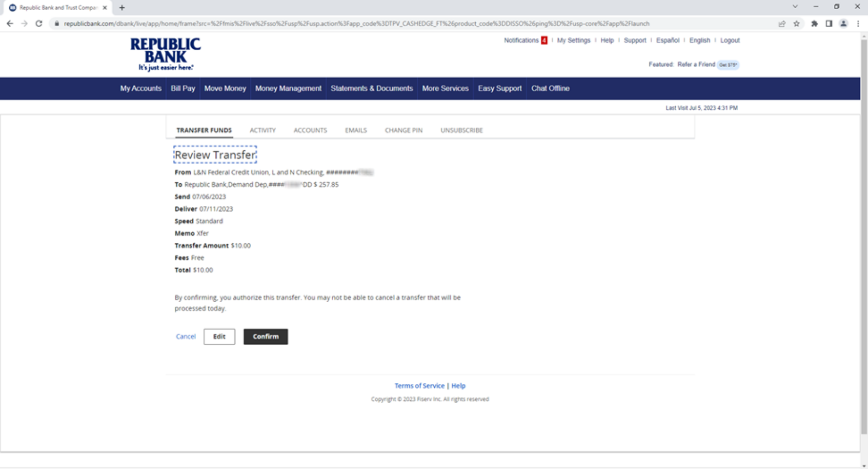Click the Review Transfer heading
Viewport: 868px width, 469px height.
pyautogui.click(x=215, y=155)
